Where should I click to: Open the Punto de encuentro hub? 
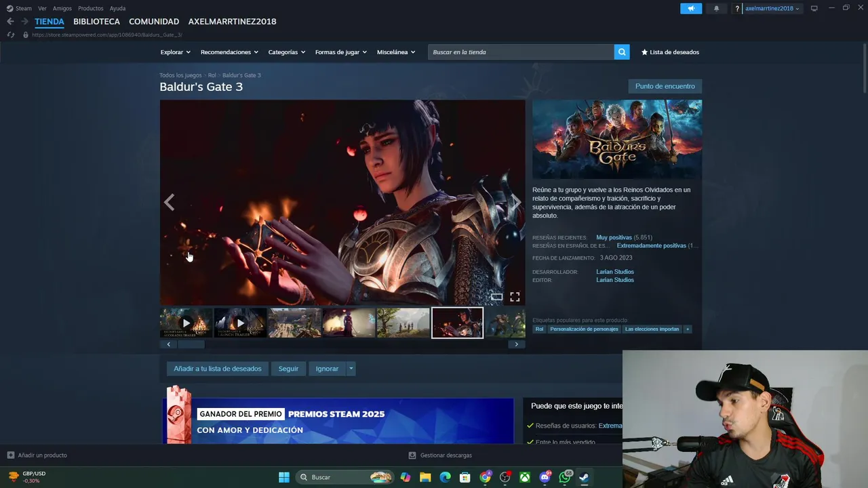coord(665,86)
